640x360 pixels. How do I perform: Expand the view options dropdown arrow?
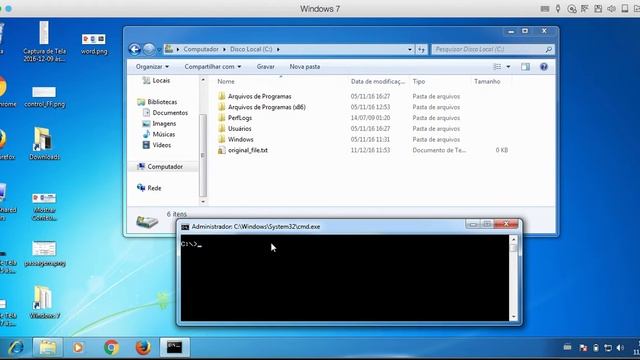click(508, 67)
